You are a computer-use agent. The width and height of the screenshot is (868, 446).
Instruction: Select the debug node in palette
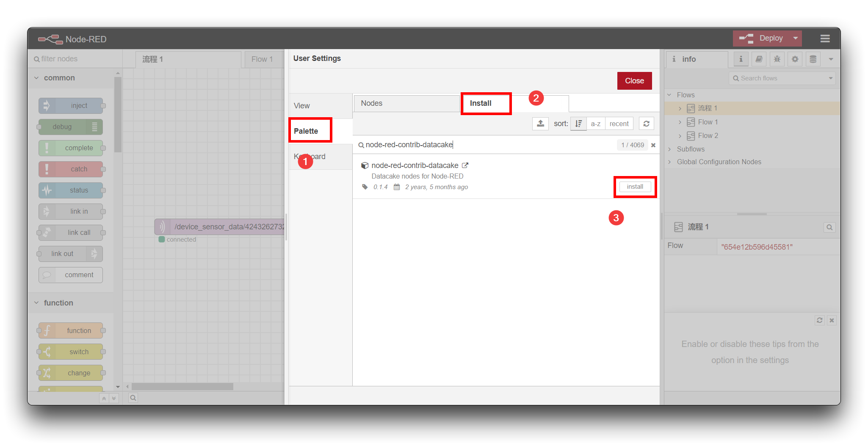pyautogui.click(x=71, y=127)
